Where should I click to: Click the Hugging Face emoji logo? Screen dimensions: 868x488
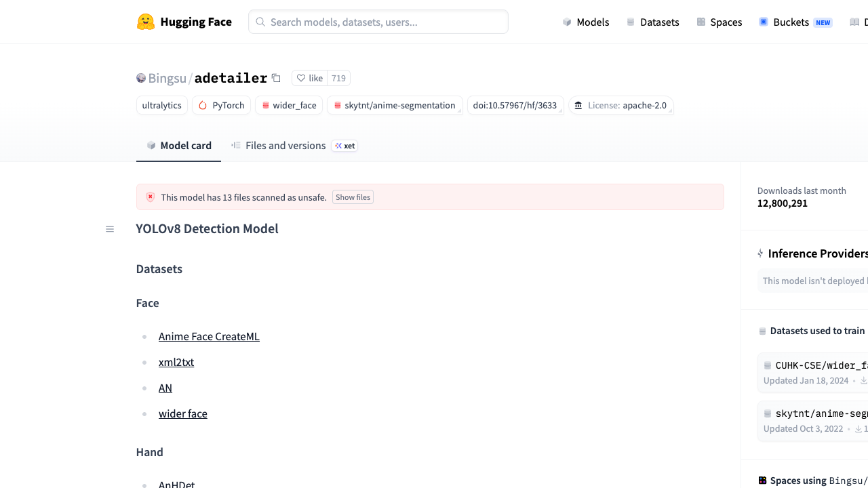click(x=146, y=22)
